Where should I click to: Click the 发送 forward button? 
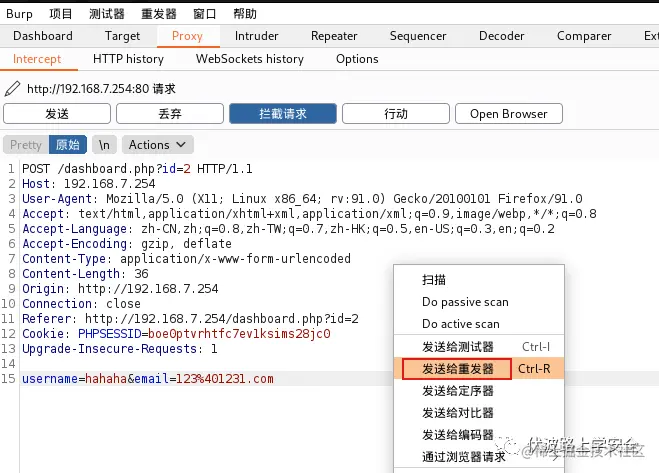click(x=57, y=114)
